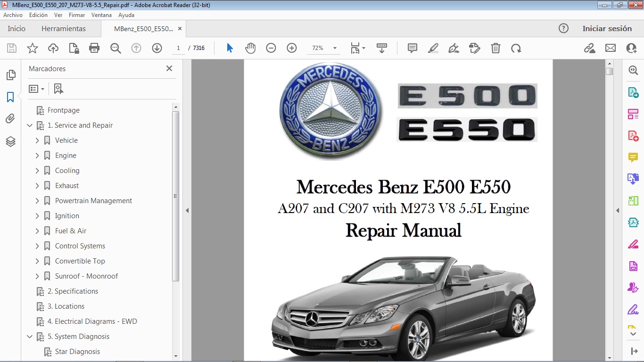Open the Ver menu
Image resolution: width=644 pixels, height=362 pixels.
coord(58,15)
